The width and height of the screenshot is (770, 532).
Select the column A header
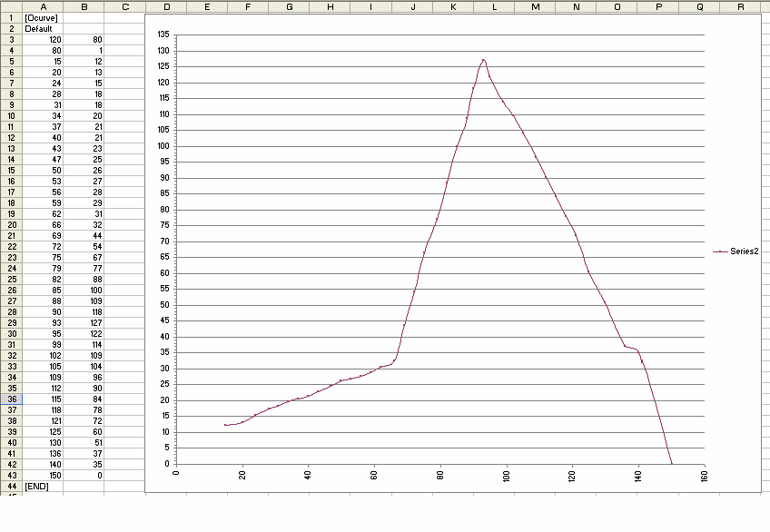[43, 6]
